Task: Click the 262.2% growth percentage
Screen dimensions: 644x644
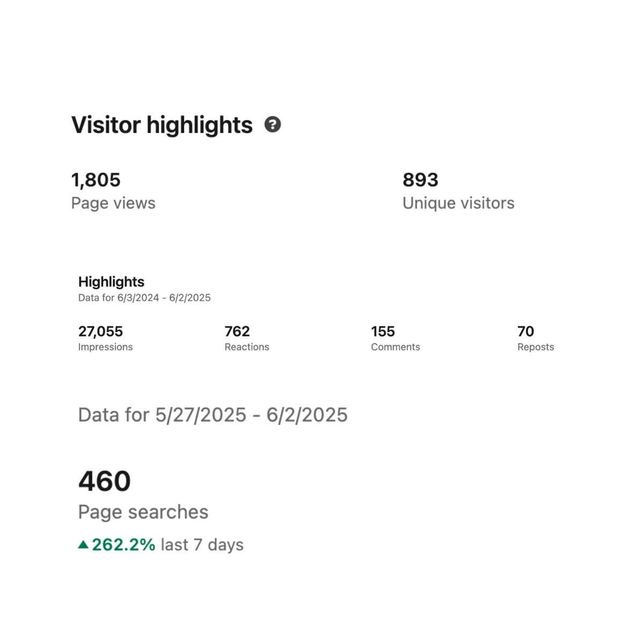Action: click(123, 545)
